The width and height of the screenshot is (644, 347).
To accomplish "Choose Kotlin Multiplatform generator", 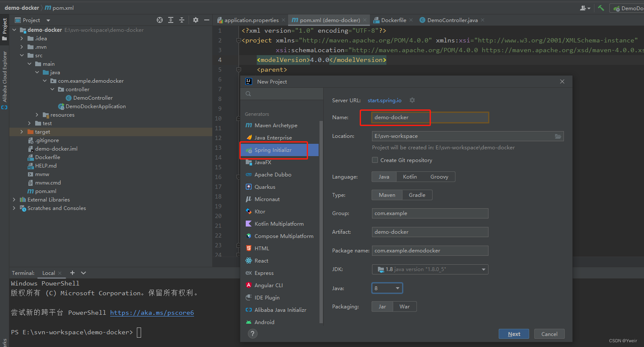I will 280,224.
